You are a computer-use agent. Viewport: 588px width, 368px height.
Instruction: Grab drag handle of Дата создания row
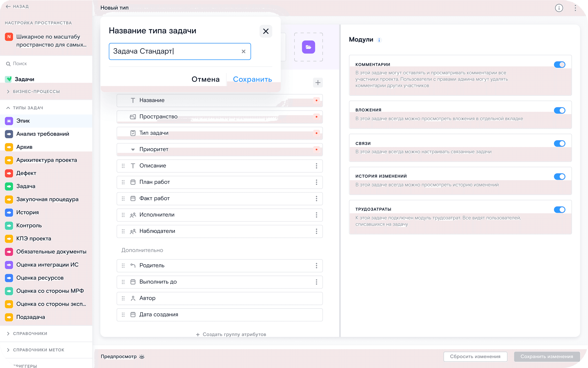click(123, 314)
